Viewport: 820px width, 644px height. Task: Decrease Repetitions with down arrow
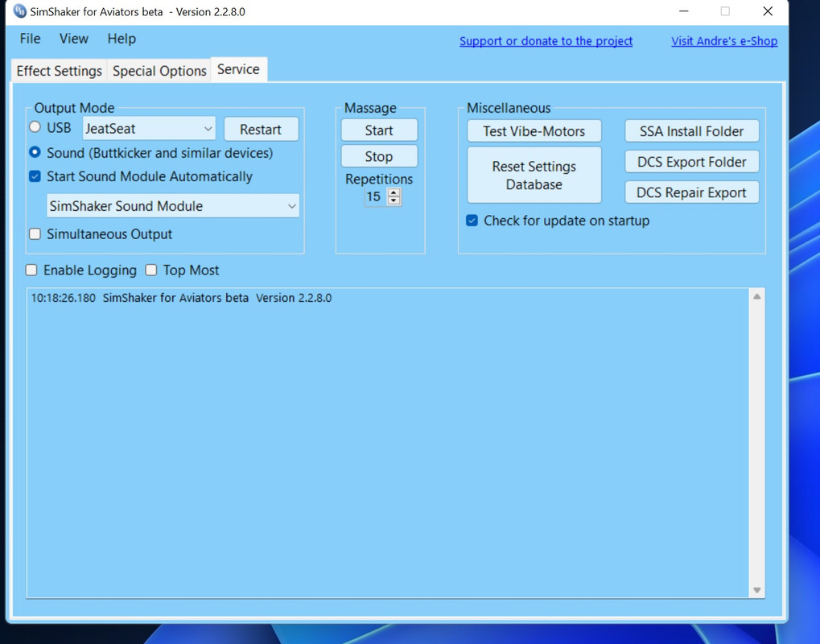tap(394, 201)
